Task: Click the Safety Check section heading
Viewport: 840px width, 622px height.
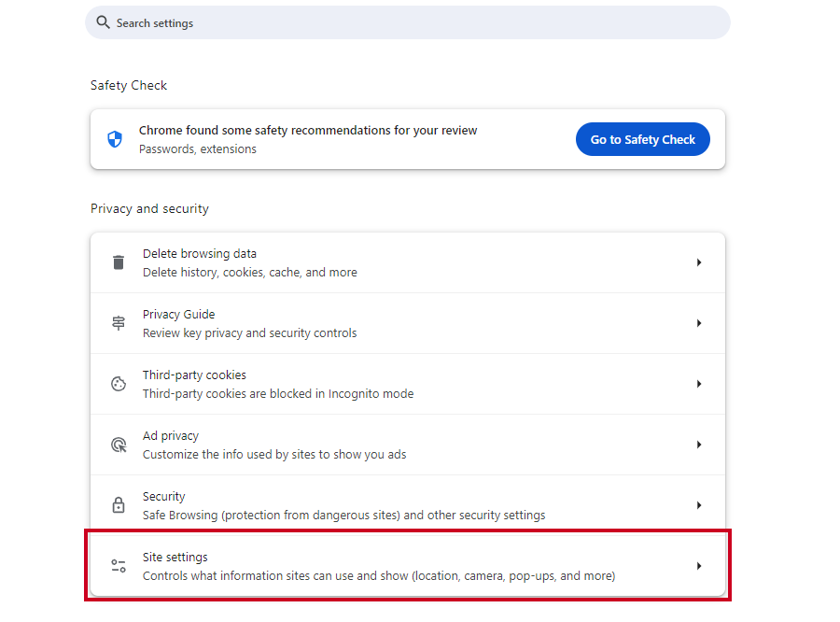Action: pos(129,85)
